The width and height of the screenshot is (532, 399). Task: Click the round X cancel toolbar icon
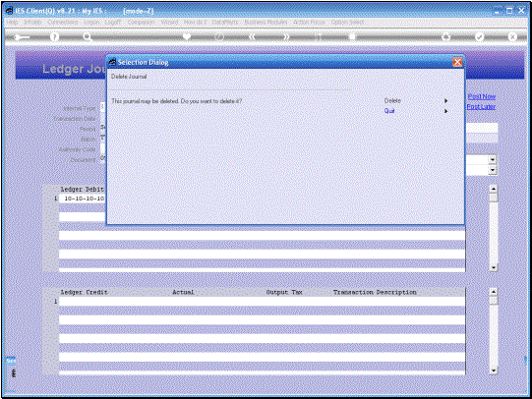pyautogui.click(x=512, y=36)
